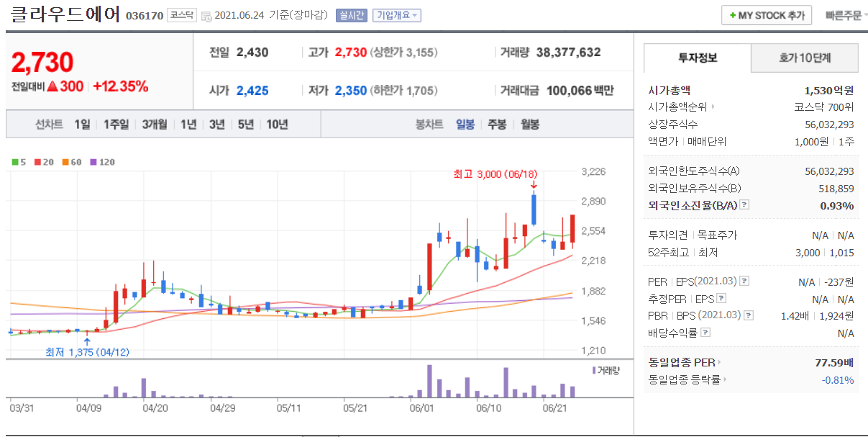Click the 코스닥 market badge
The image size is (868, 437).
(181, 15)
